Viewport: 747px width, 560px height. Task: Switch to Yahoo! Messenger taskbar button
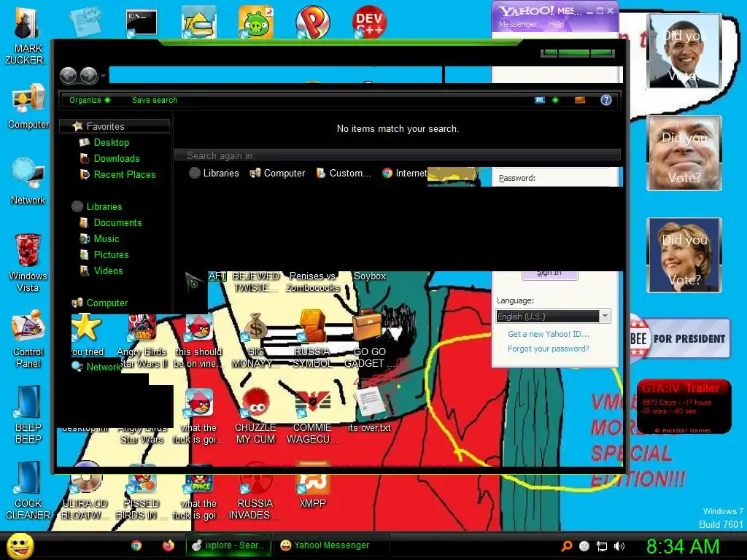coord(332,545)
